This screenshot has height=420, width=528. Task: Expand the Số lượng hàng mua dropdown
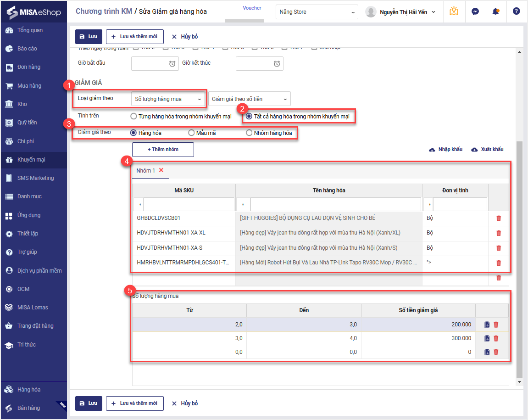point(168,99)
